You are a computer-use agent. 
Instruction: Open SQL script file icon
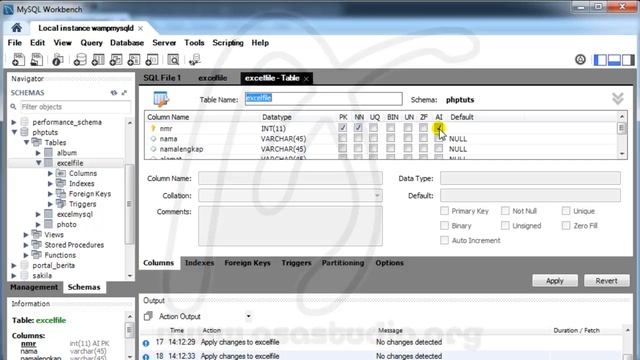click(x=36, y=60)
